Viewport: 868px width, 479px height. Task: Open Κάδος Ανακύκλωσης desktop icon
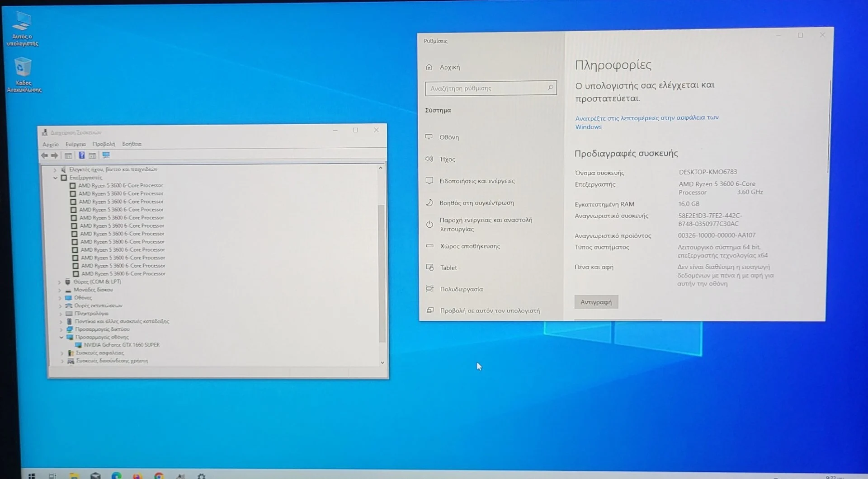tap(24, 75)
